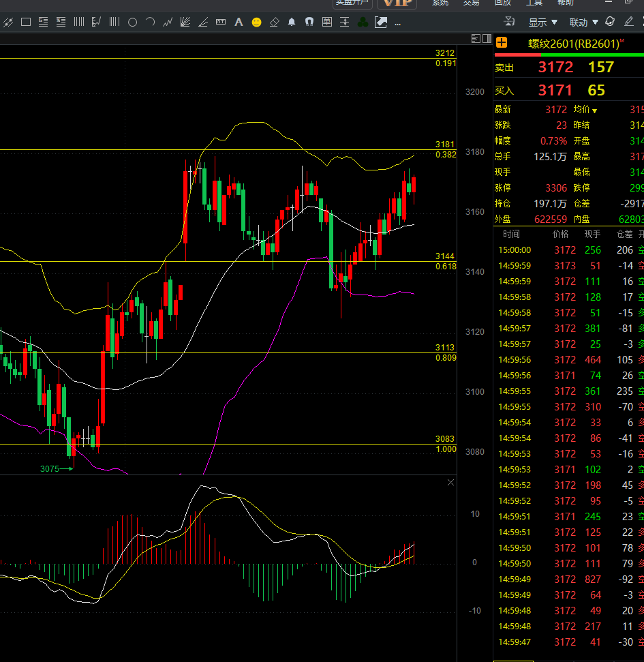Select the Gann fan lines tool
The image size is (644, 662).
coord(185,22)
